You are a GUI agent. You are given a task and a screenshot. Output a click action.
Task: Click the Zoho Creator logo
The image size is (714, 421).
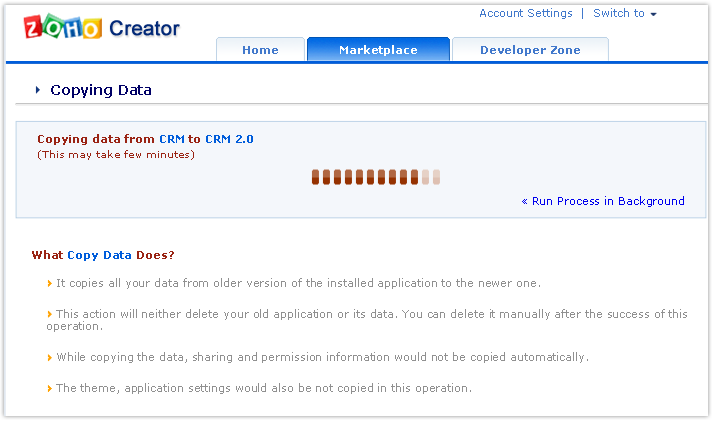click(102, 27)
